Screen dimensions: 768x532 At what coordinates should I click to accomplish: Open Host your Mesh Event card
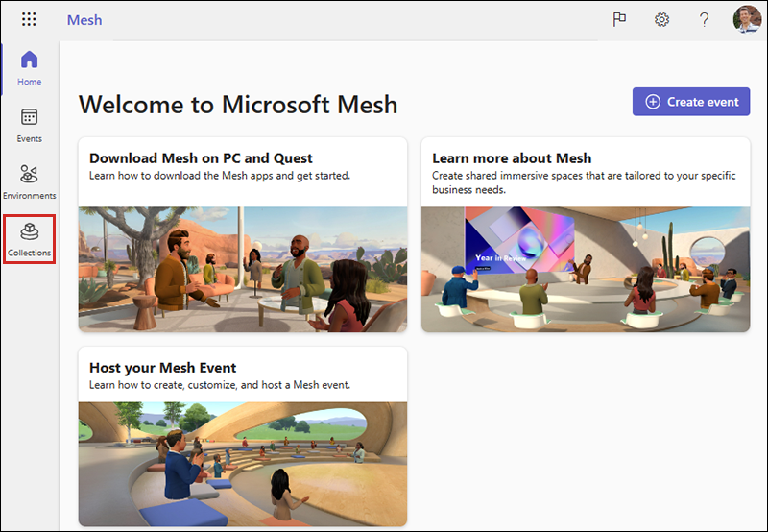tap(243, 437)
